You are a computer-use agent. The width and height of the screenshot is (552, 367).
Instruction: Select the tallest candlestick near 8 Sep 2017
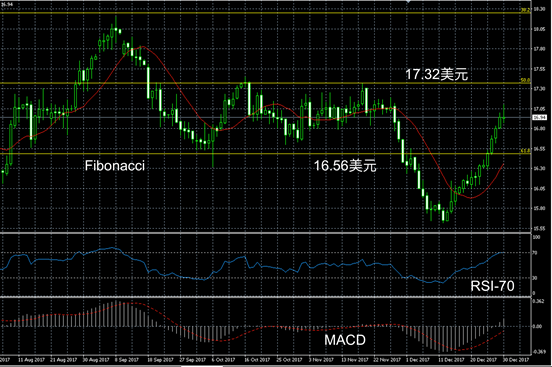tap(116, 29)
